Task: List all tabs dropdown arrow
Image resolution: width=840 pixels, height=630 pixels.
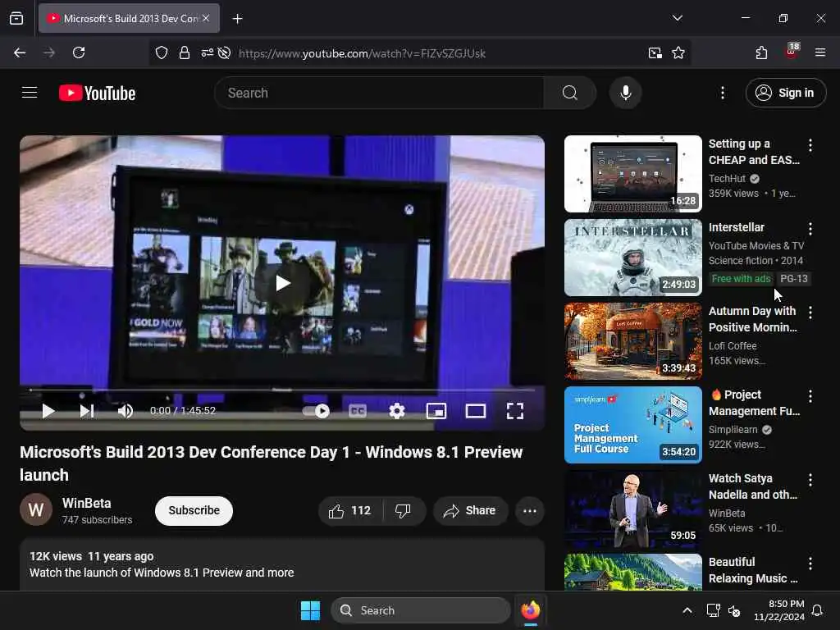Action: pyautogui.click(x=677, y=18)
